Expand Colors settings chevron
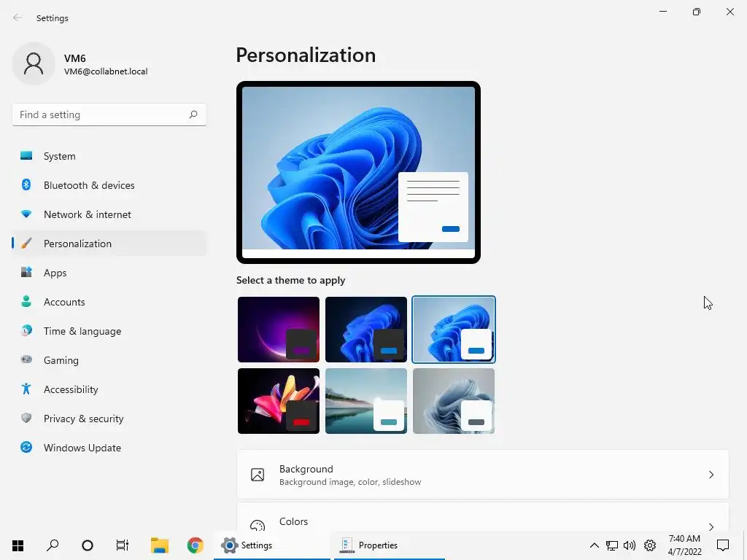The height and width of the screenshot is (560, 747). tap(711, 526)
